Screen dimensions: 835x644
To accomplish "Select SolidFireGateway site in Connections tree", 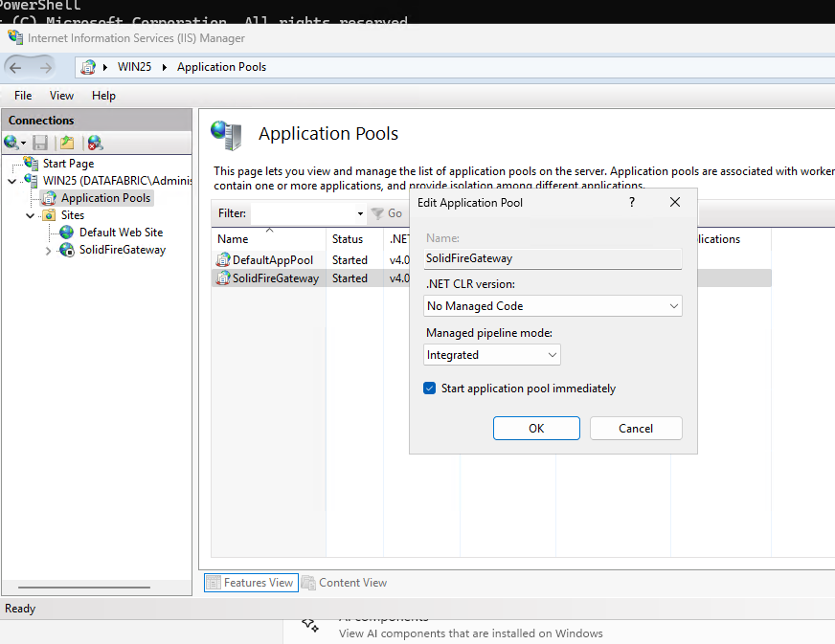I will (x=123, y=250).
